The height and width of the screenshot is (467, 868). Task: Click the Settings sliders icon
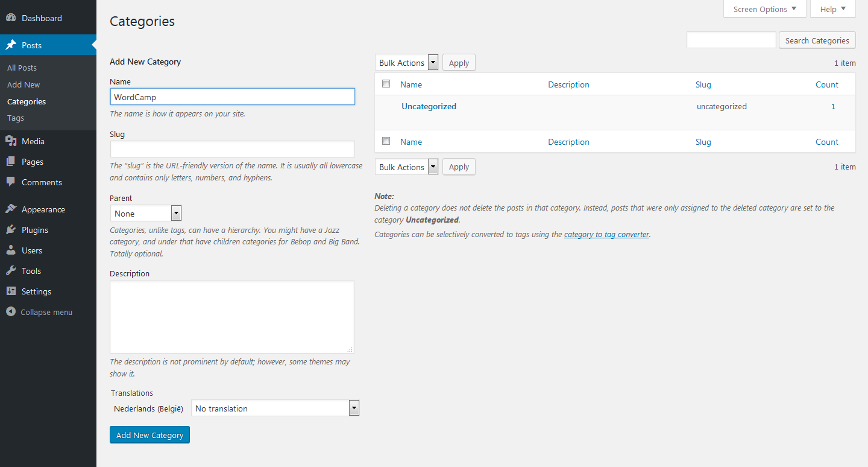(11, 291)
